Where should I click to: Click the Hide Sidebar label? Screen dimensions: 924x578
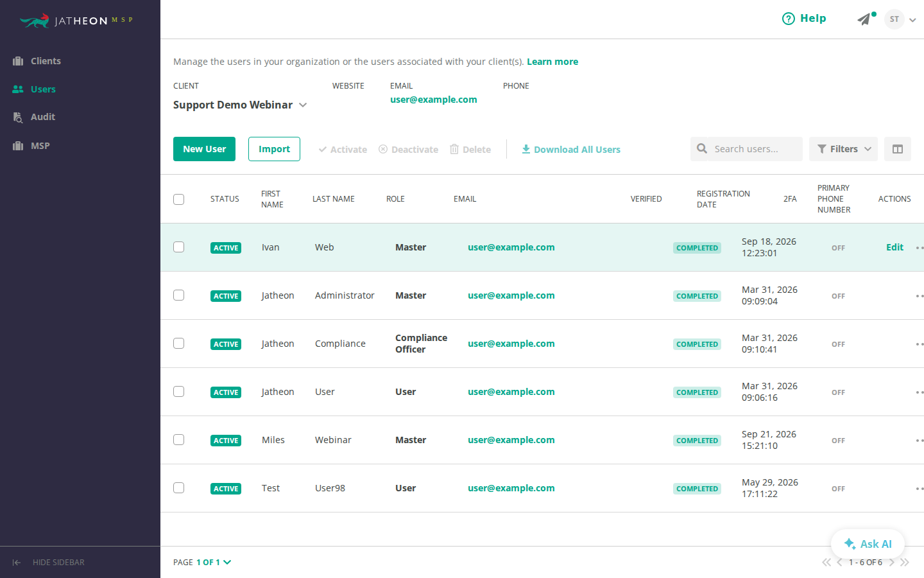pos(58,563)
